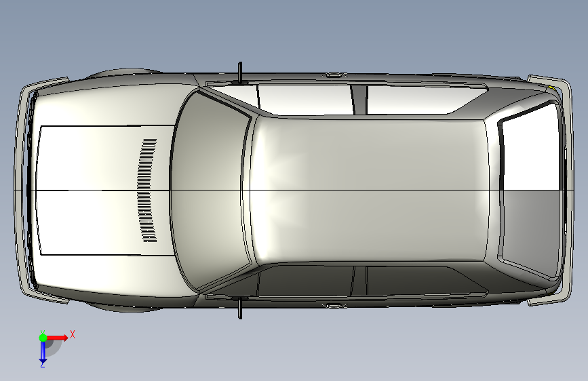Select the side mirror at the bottom edge
The width and height of the screenshot is (588, 381).
240,308
